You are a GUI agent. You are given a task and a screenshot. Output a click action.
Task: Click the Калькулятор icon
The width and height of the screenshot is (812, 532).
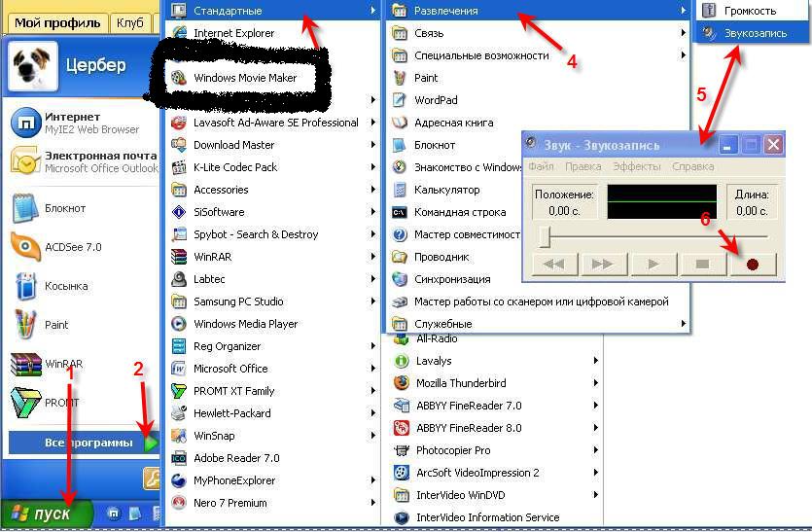coord(400,190)
